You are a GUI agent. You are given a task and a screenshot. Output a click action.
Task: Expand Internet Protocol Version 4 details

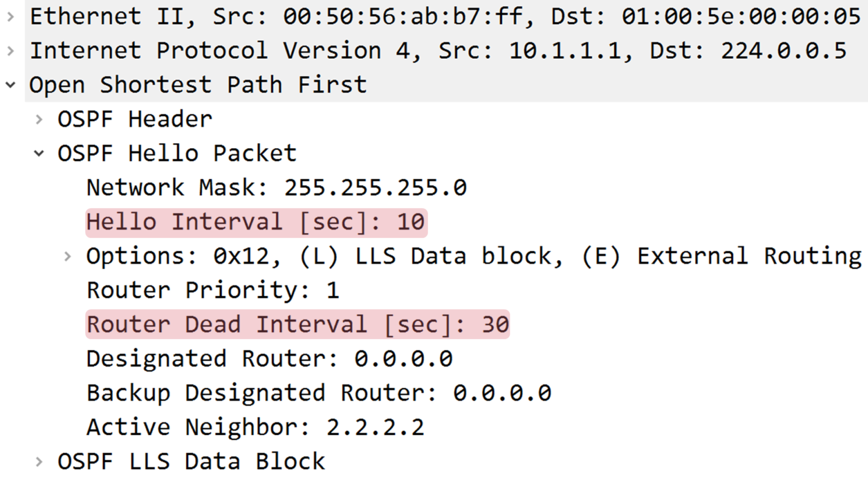(10, 50)
